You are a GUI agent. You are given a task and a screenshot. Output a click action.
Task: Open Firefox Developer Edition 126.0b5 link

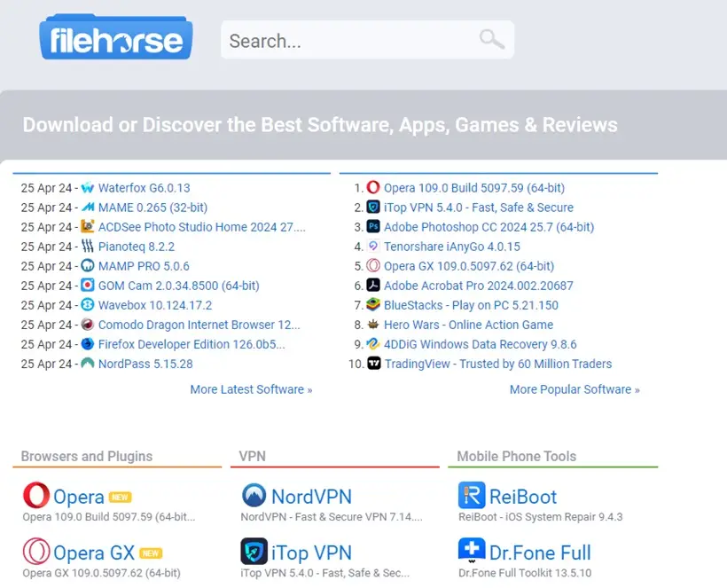pyautogui.click(x=192, y=343)
